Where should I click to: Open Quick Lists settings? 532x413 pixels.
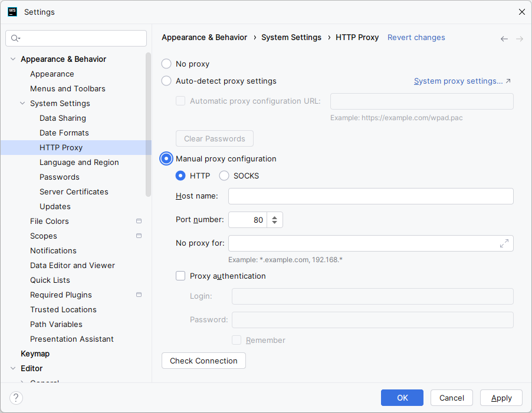tap(50, 280)
